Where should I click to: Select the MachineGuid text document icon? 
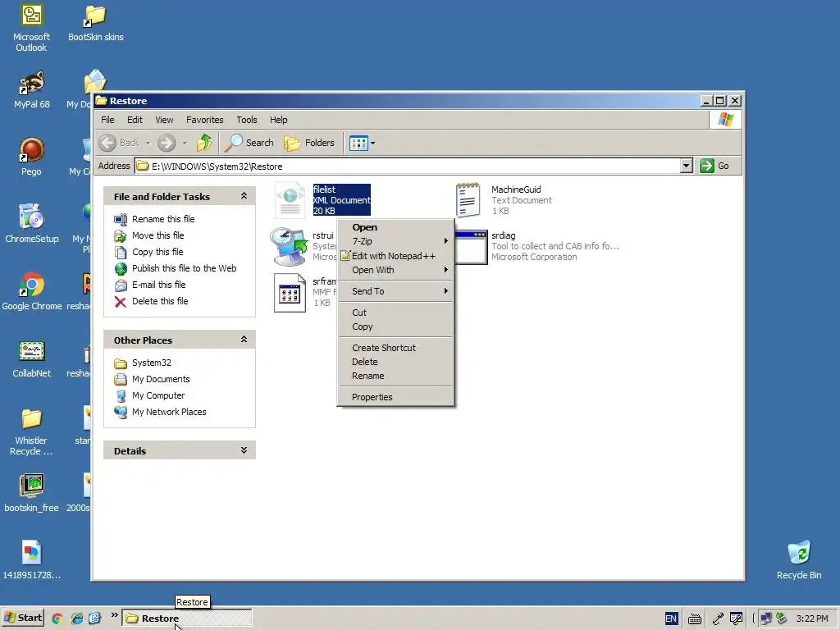pos(468,200)
